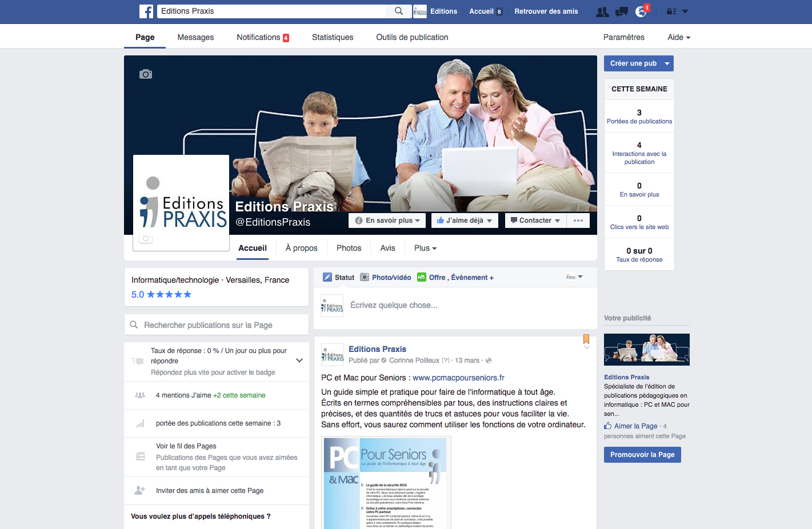The image size is (812, 529).
Task: Click the post public audience globe icon
Action: click(x=489, y=360)
